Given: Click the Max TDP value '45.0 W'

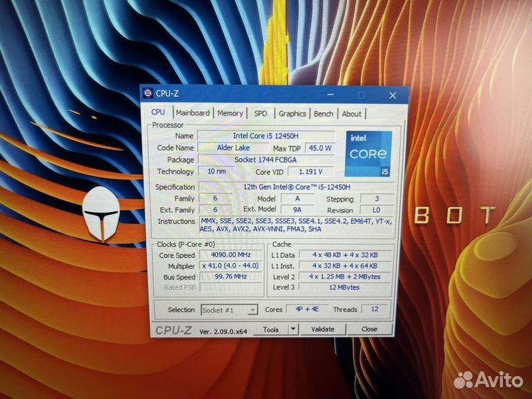Looking at the screenshot, I should 320,148.
